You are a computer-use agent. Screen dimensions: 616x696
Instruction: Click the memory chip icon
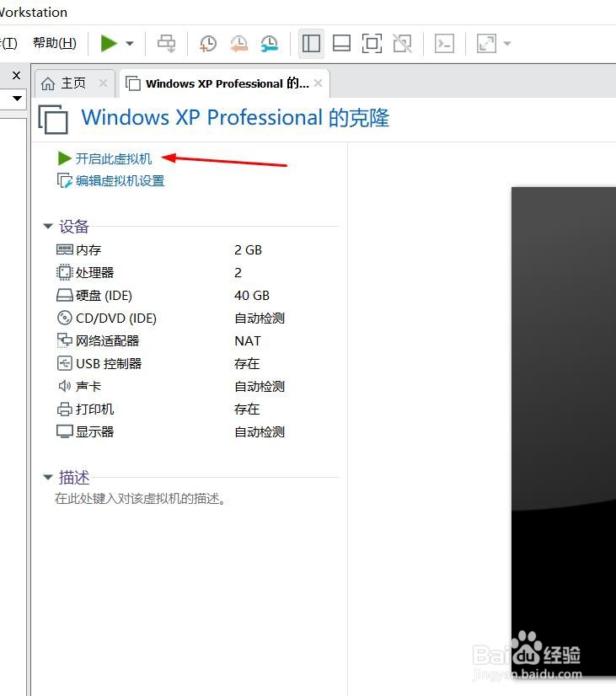click(x=64, y=249)
